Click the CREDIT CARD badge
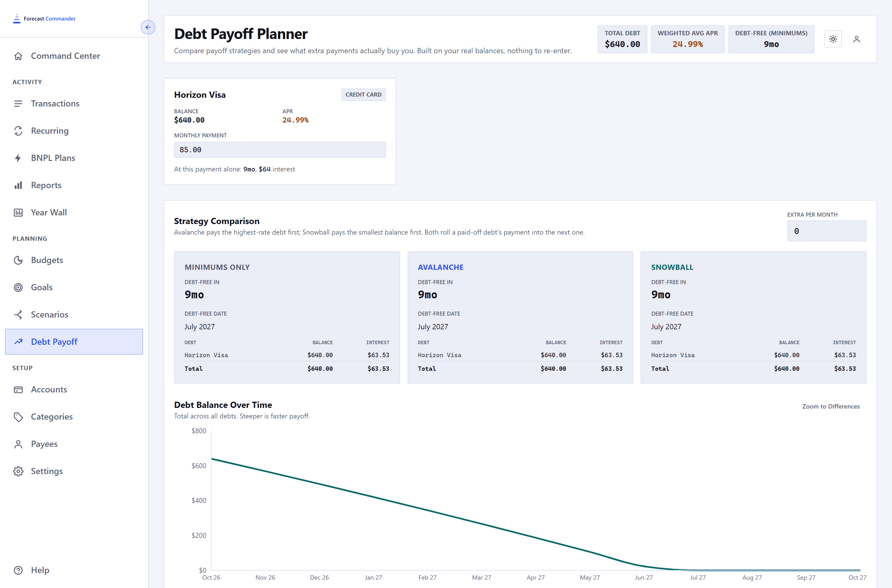Screen dimensions: 892x588 tap(363, 94)
